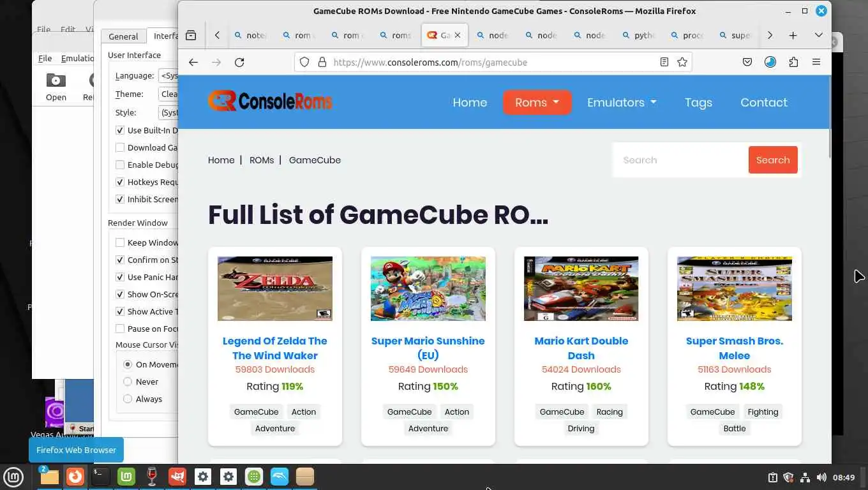Expand the Roms dropdown in site navigation
This screenshot has height=490, width=868.
pos(537,102)
